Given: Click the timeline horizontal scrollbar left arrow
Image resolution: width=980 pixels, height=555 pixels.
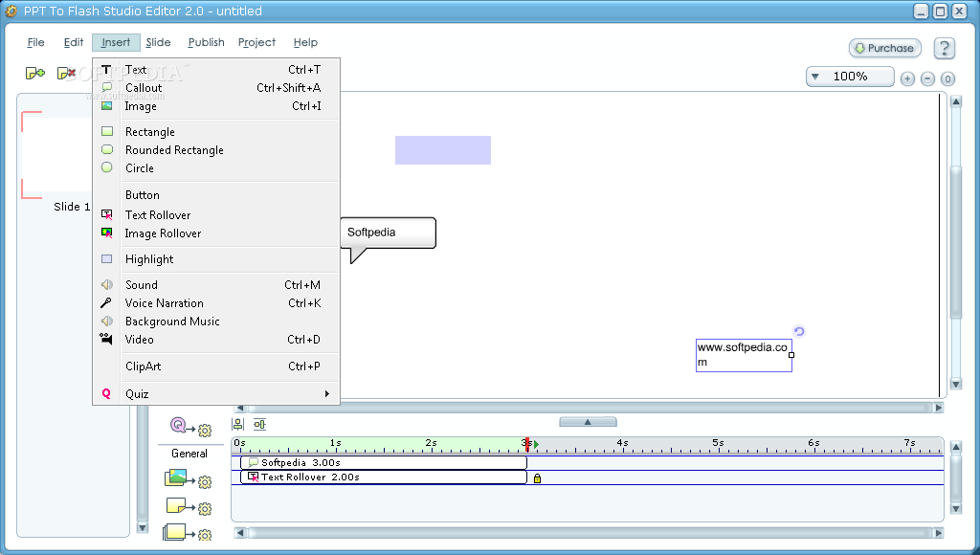Looking at the screenshot, I should [x=240, y=532].
